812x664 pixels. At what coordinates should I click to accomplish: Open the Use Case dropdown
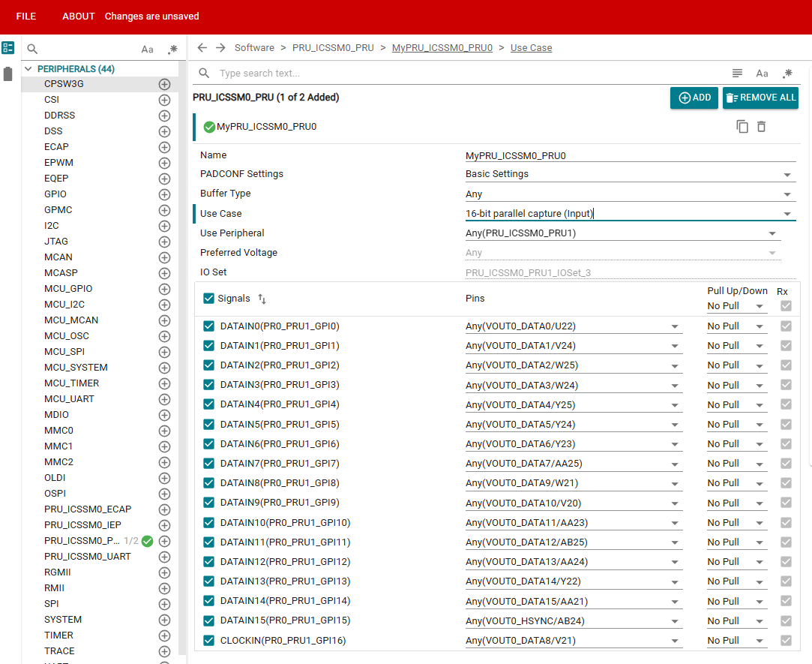click(x=631, y=214)
